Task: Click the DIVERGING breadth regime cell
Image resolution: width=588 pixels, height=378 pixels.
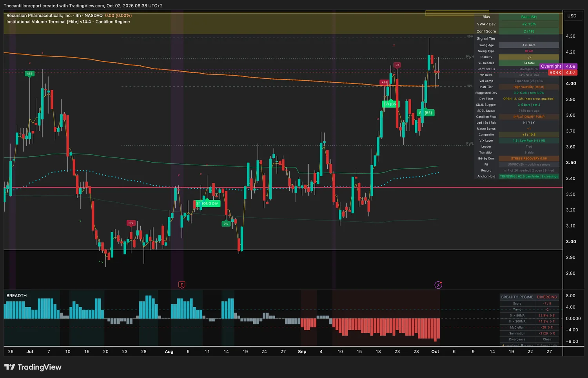Action: click(547, 297)
